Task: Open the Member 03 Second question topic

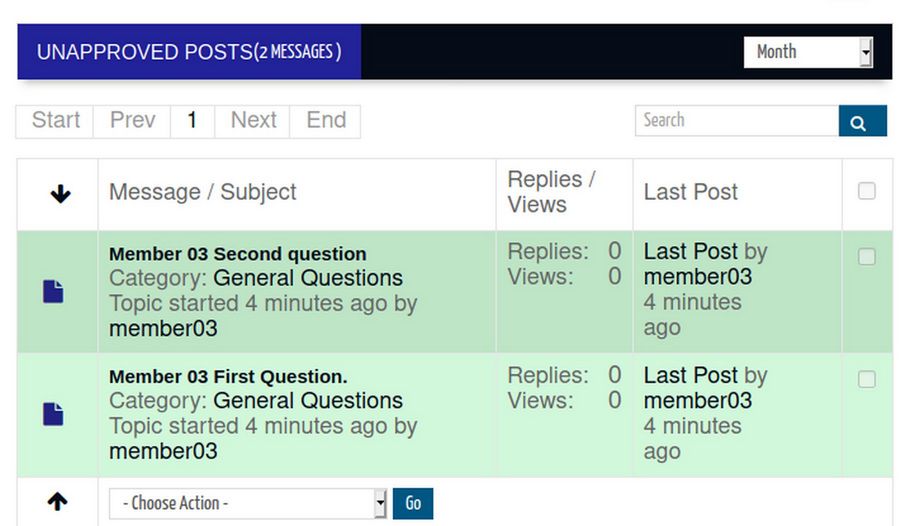Action: (237, 254)
